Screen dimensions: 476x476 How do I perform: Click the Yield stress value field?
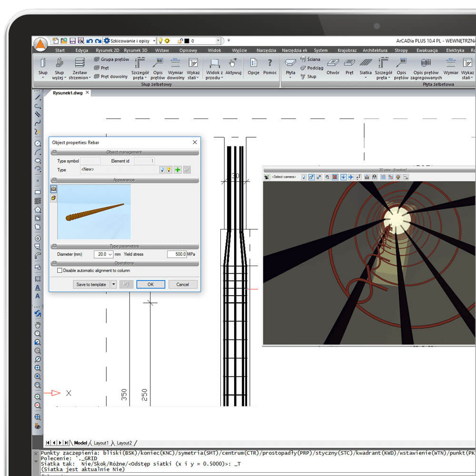click(177, 254)
